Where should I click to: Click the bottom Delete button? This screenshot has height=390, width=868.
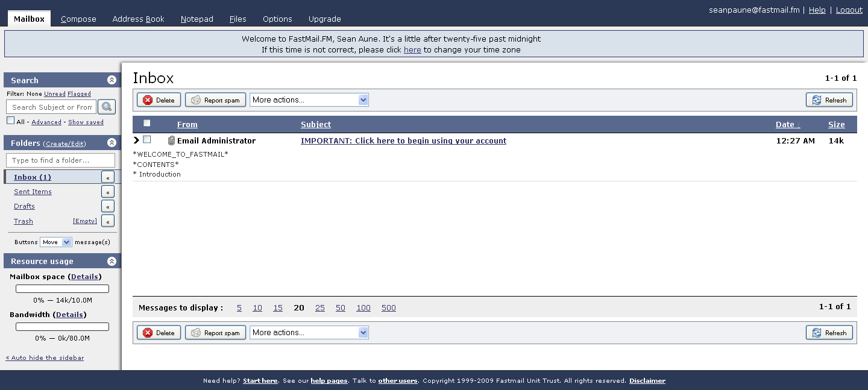click(x=159, y=333)
